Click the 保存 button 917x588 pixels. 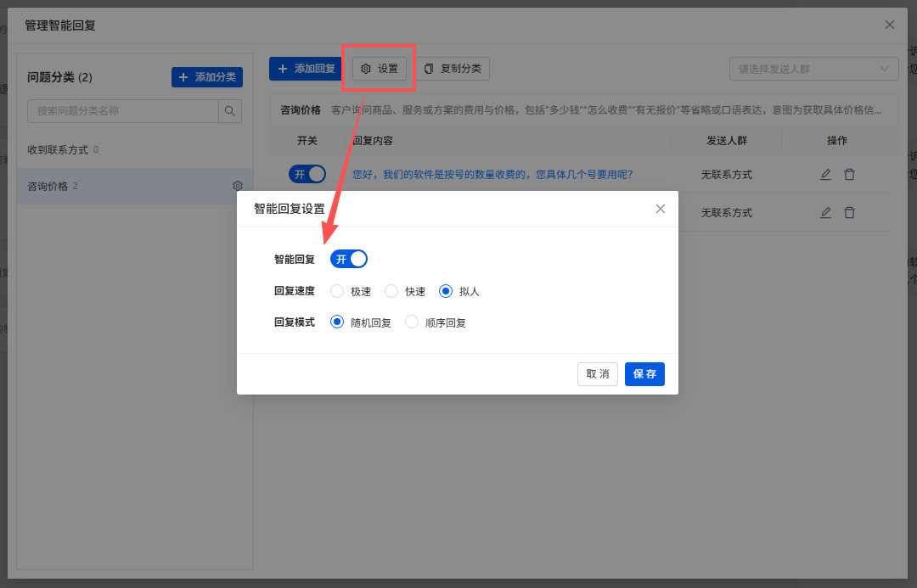[644, 374]
